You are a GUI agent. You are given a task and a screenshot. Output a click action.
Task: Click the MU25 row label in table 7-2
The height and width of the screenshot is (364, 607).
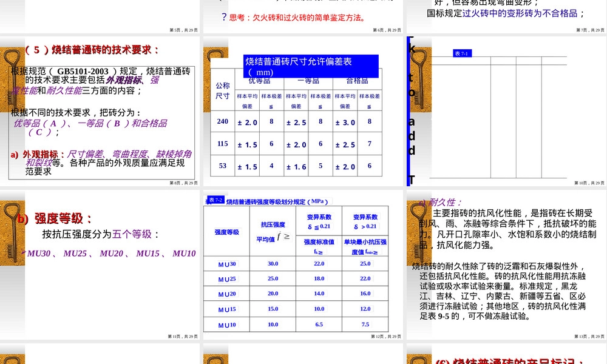tap(227, 279)
